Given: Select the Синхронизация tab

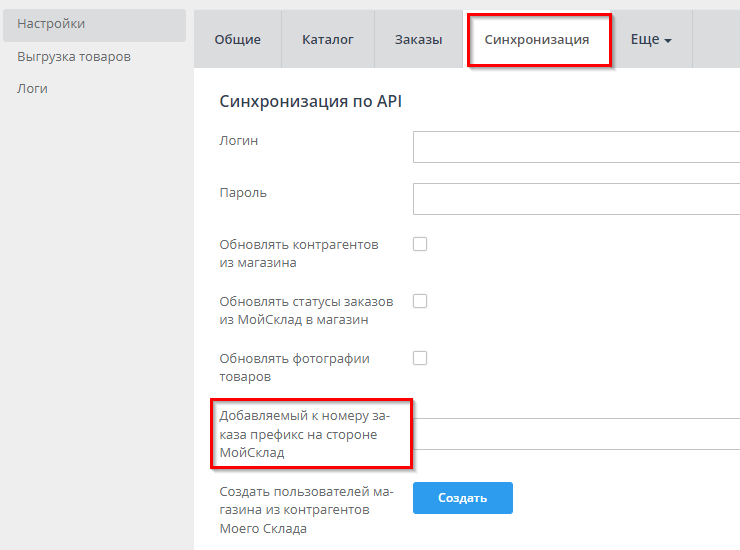Looking at the screenshot, I should click(x=537, y=40).
